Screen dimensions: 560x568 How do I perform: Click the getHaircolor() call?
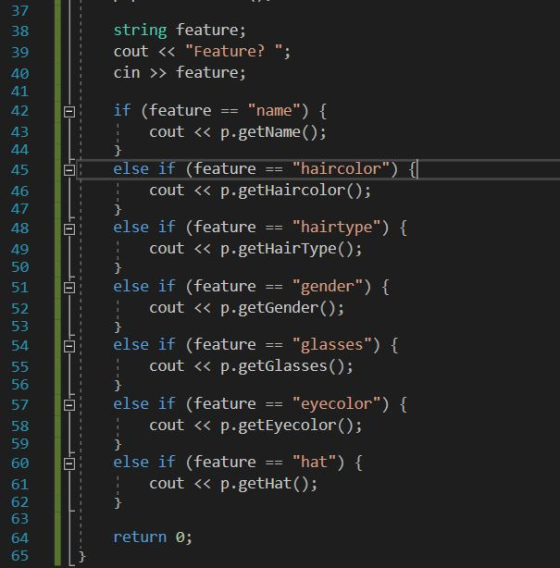point(300,191)
